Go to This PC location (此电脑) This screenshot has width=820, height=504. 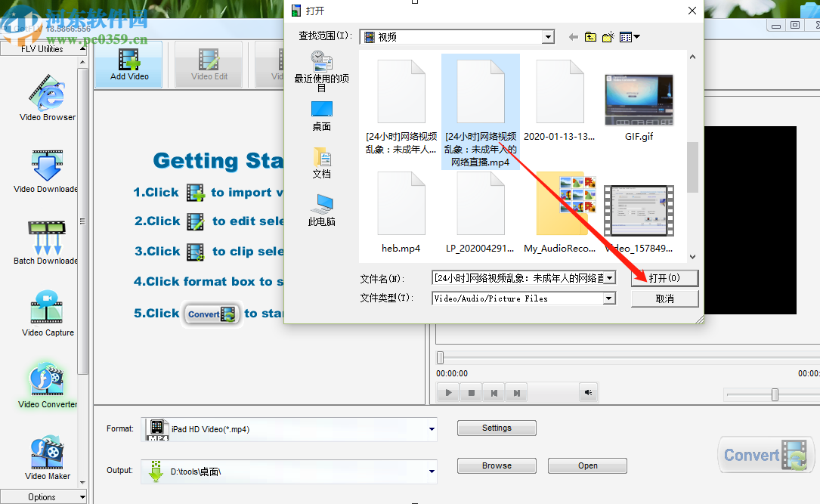322,210
